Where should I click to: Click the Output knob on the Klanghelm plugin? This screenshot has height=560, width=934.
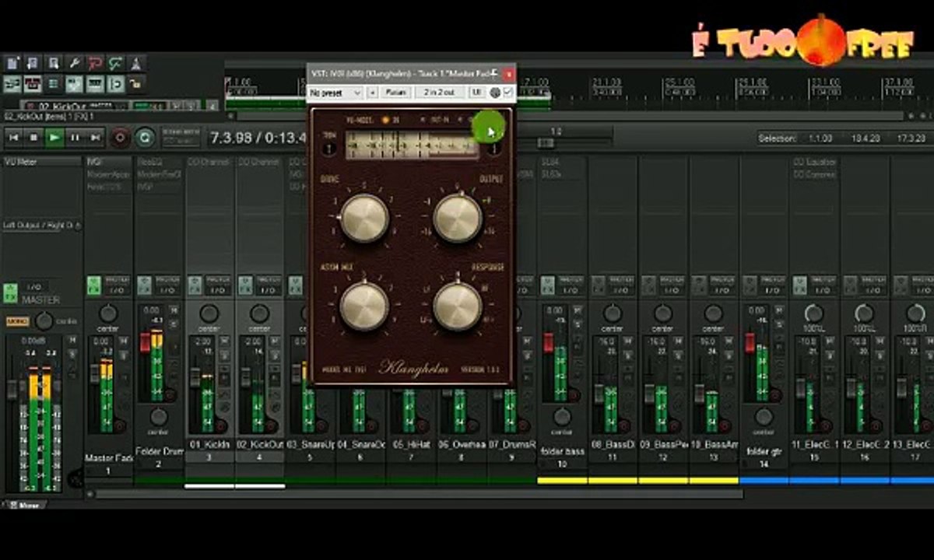[458, 219]
